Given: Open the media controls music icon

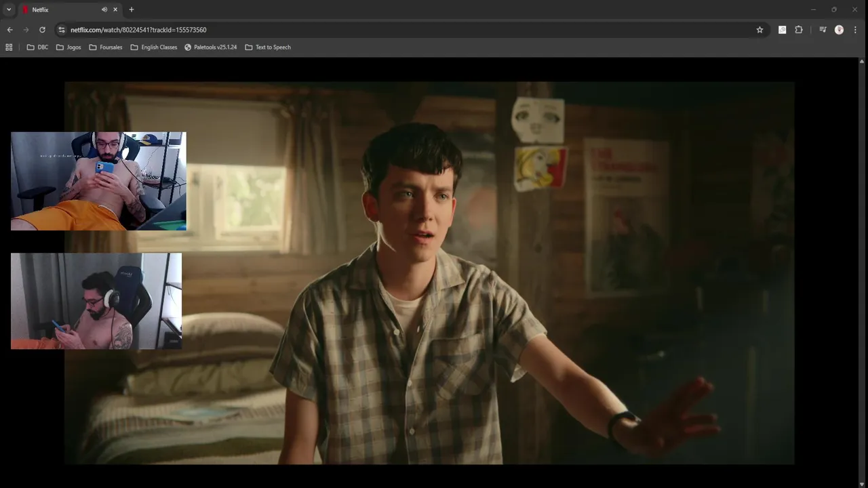Looking at the screenshot, I should point(823,30).
